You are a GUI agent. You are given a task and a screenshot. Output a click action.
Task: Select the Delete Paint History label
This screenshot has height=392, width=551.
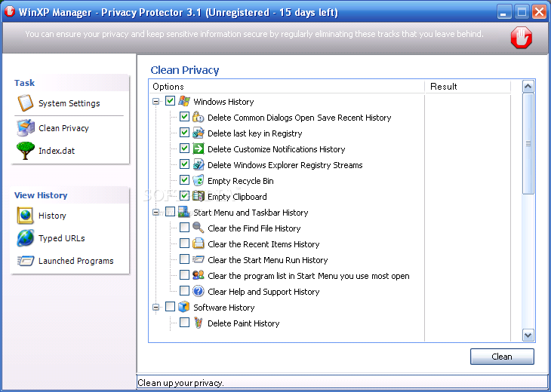(244, 323)
